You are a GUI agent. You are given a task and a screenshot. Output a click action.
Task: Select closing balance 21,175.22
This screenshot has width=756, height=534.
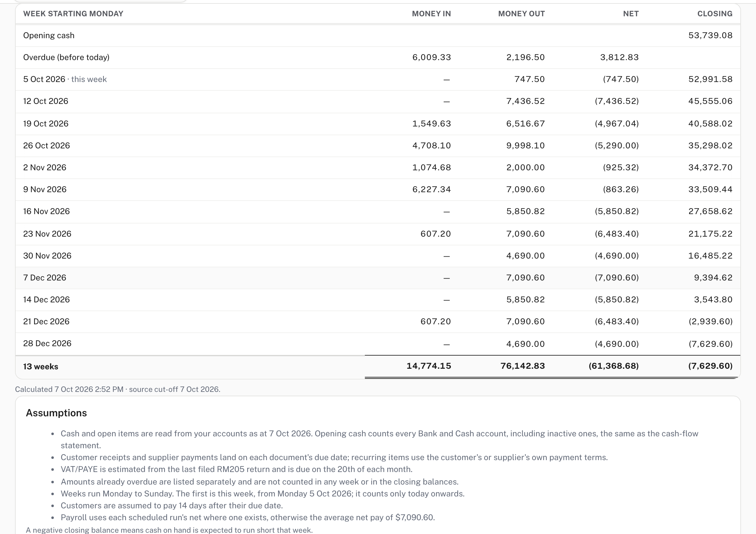(710, 234)
